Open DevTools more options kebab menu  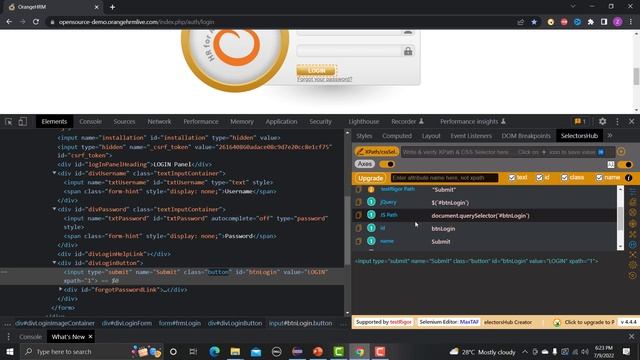click(x=617, y=122)
